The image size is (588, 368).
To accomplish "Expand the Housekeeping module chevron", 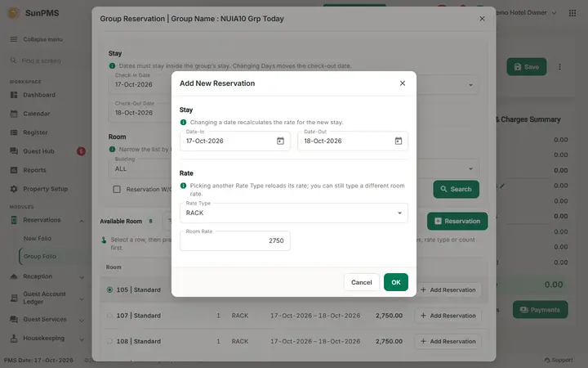I will (82, 339).
